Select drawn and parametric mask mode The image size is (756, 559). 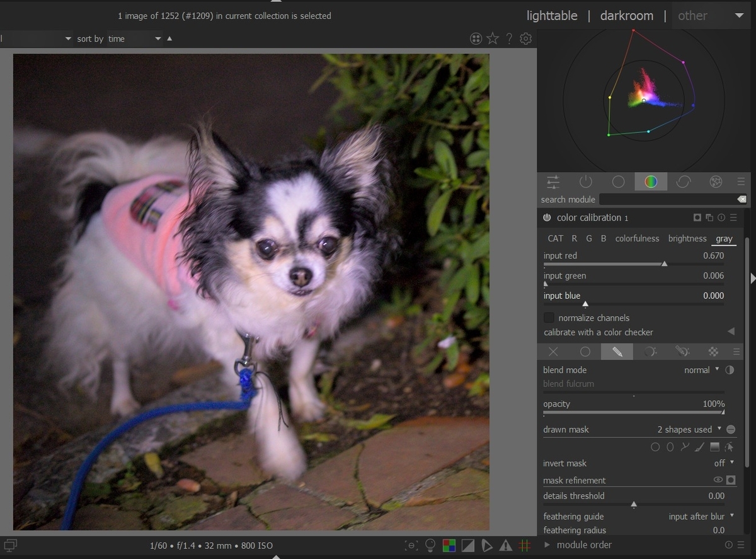(x=682, y=352)
